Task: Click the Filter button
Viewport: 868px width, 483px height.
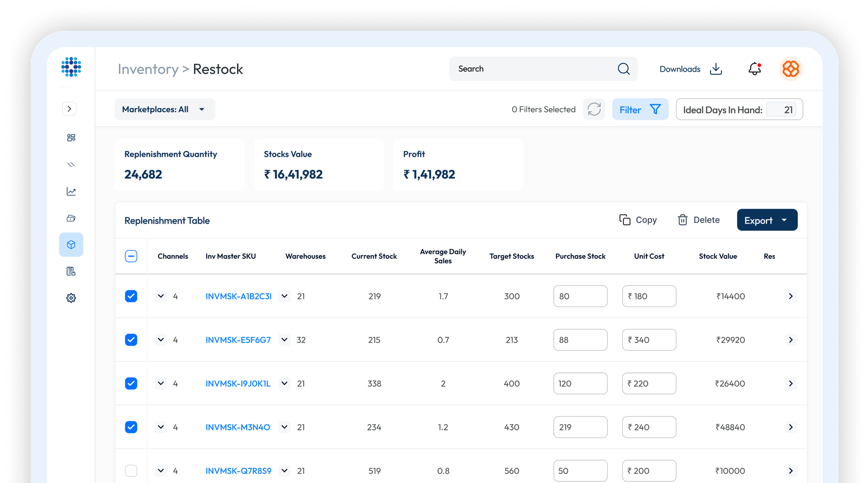Action: tap(640, 110)
